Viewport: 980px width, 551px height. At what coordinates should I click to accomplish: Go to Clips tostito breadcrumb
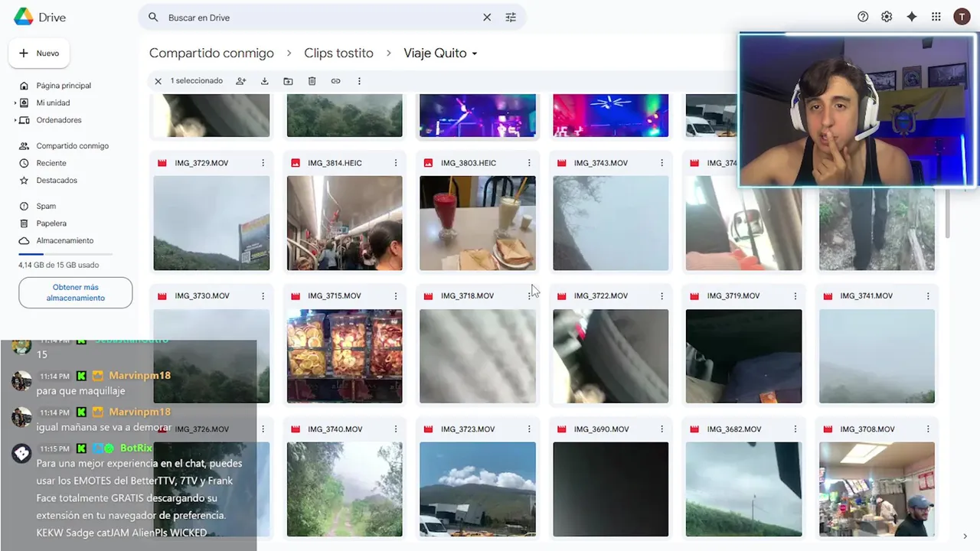[338, 53]
